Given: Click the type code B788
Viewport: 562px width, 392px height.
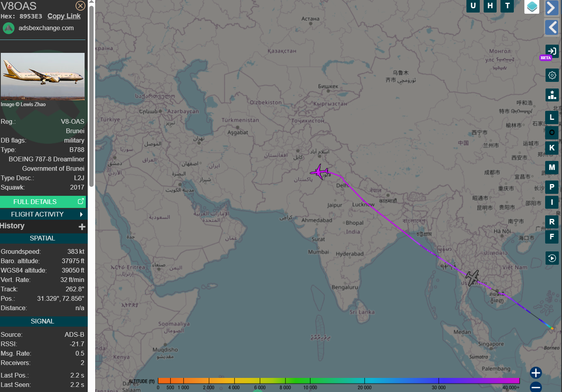Looking at the screenshot, I should (77, 150).
